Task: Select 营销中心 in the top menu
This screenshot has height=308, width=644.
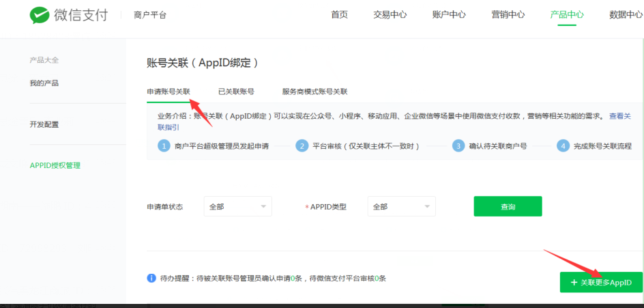Action: click(x=508, y=14)
